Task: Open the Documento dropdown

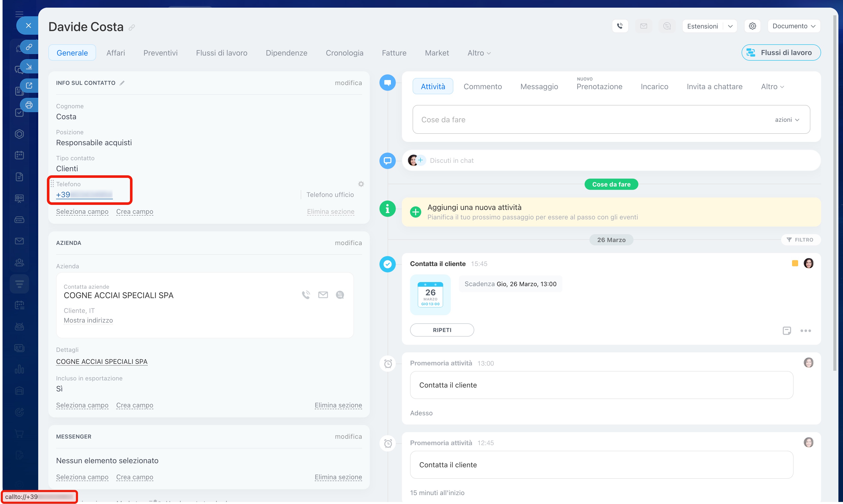Action: coord(794,26)
